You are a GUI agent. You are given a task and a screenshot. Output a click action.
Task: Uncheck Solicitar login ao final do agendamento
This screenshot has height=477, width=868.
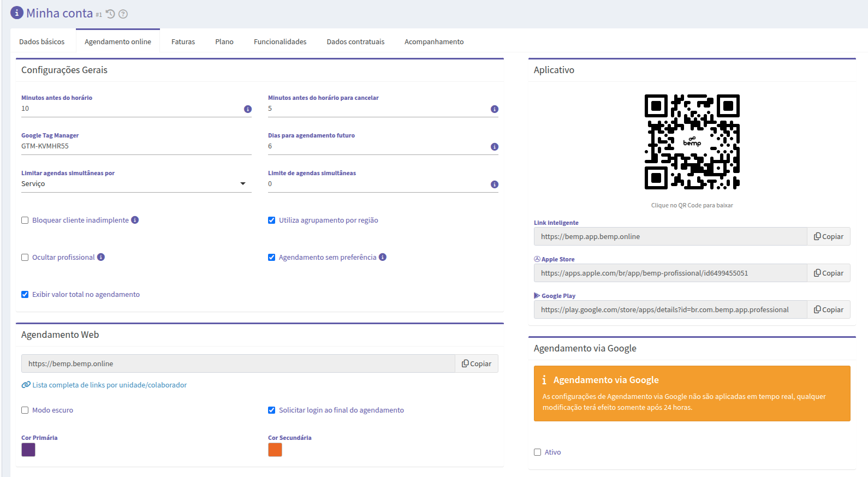point(272,410)
